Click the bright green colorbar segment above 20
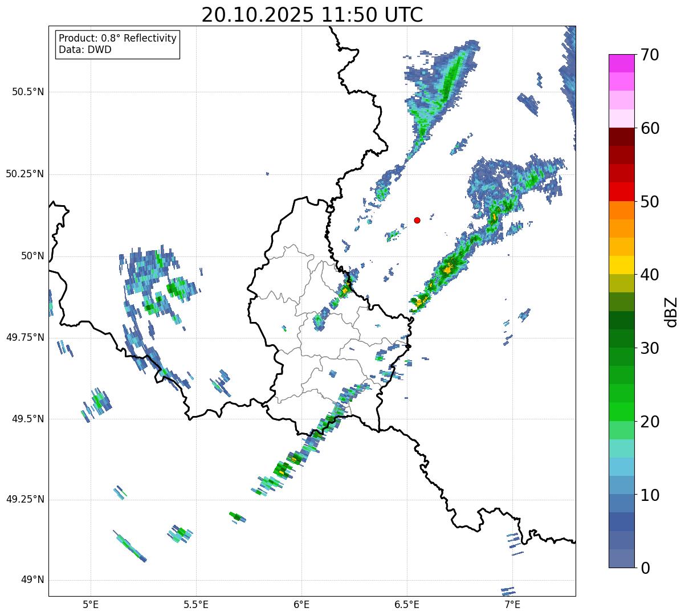Image resolution: width=685 pixels, height=616 pixels. (621, 412)
